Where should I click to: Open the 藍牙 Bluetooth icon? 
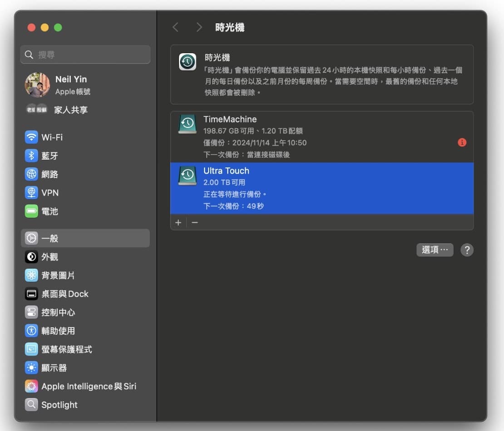click(31, 156)
